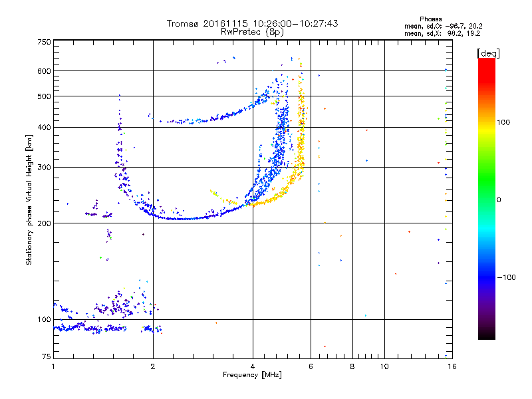Select the 'mean, sd,O: -96.7, 20.2' line

pyautogui.click(x=443, y=26)
